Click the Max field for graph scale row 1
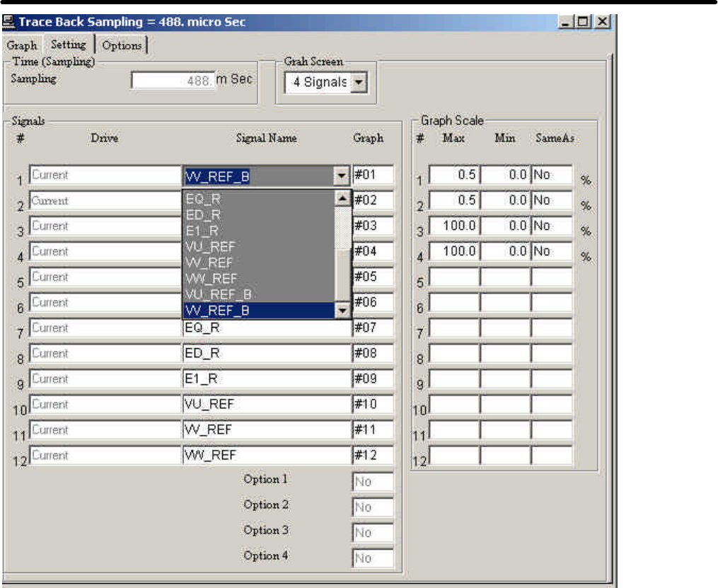The height and width of the screenshot is (588, 718). pyautogui.click(x=454, y=175)
